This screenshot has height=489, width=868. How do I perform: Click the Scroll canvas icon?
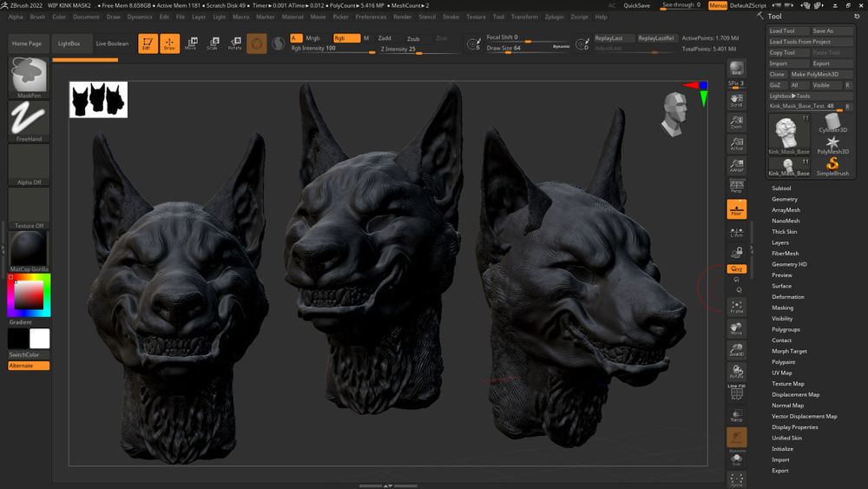click(x=736, y=100)
